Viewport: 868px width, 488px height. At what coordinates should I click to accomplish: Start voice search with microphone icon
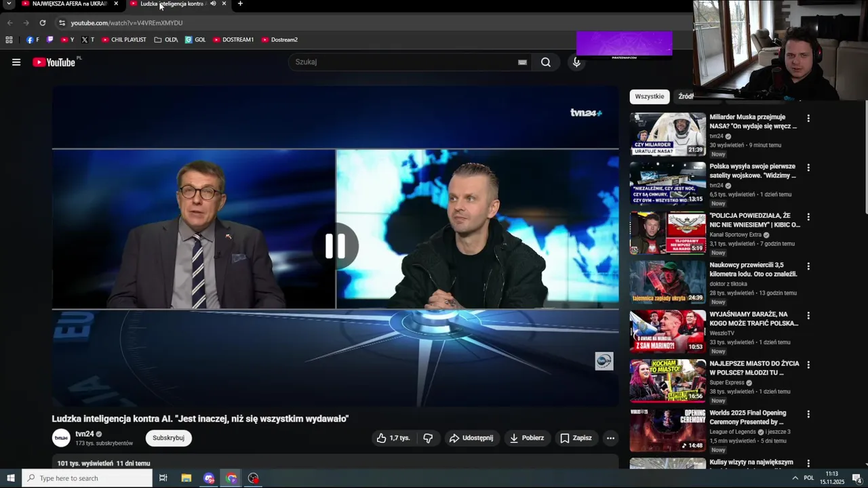[x=576, y=62]
